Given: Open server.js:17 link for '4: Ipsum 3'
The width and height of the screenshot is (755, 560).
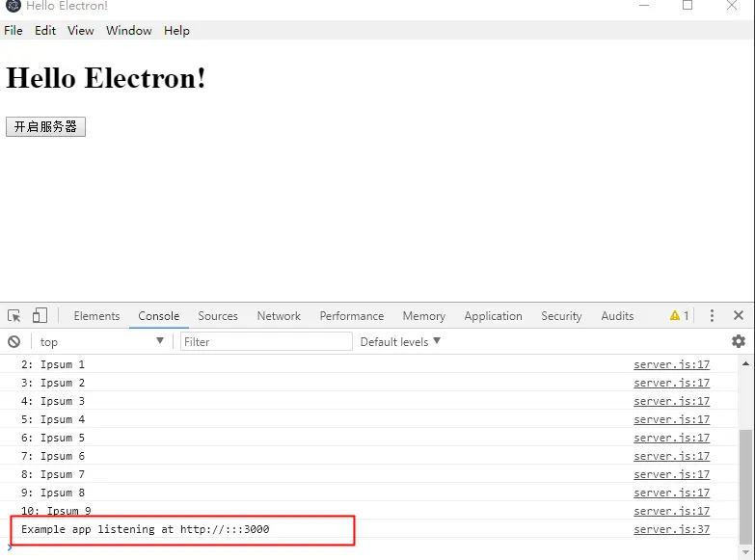Looking at the screenshot, I should coord(672,401).
